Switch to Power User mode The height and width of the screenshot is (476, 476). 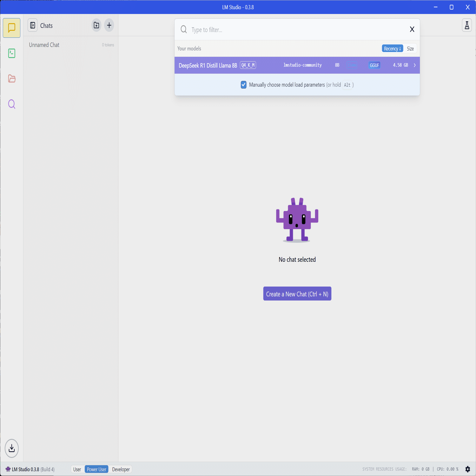pyautogui.click(x=96, y=469)
